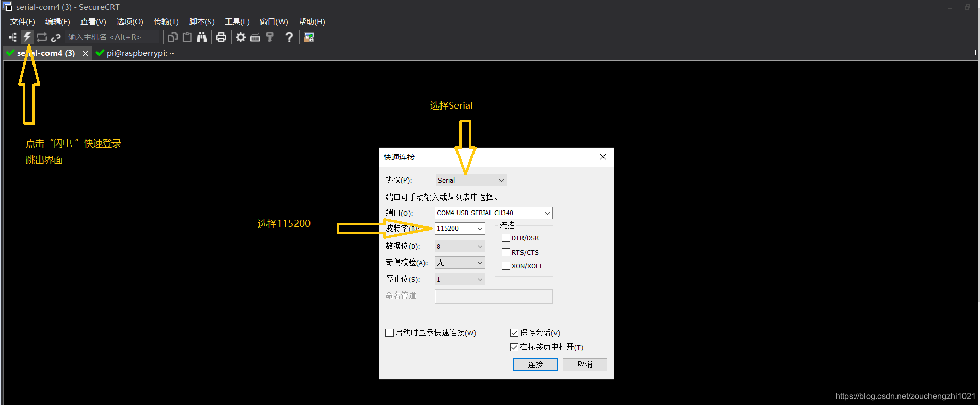Click the keyboard Keymap Editor icon
The width and height of the screenshot is (980, 406).
tap(255, 37)
